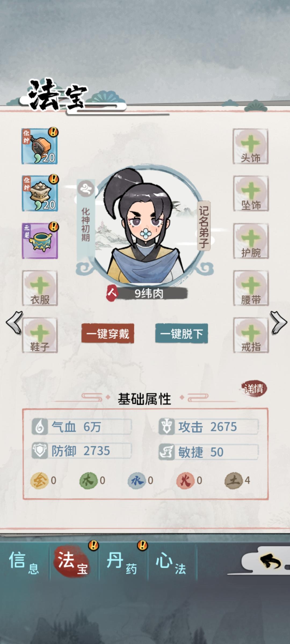The height and width of the screenshot is (644, 290).
Task: Click the 一键穿戴 equip-all button
Action: pyautogui.click(x=108, y=334)
